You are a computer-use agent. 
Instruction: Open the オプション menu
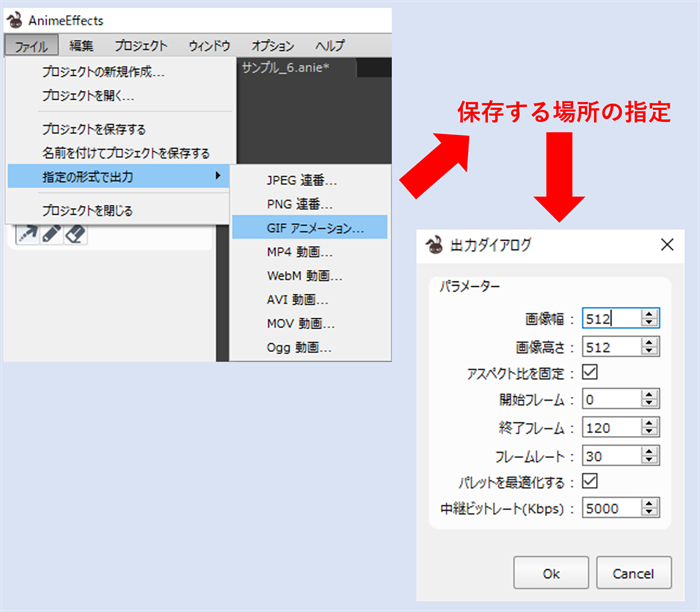(273, 46)
